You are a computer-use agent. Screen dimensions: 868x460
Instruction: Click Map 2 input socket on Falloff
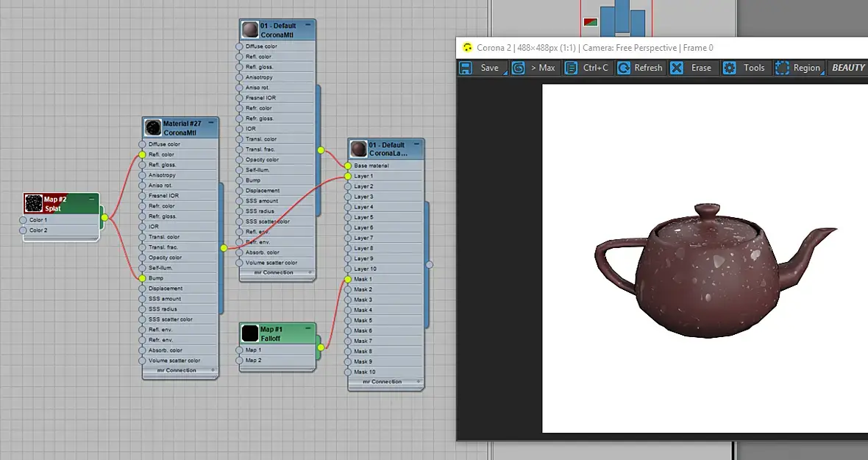pos(240,361)
